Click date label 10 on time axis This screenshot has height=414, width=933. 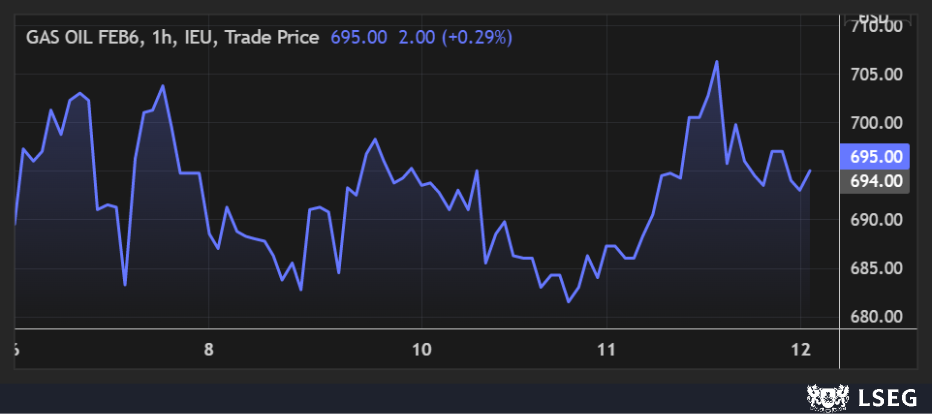(x=421, y=350)
